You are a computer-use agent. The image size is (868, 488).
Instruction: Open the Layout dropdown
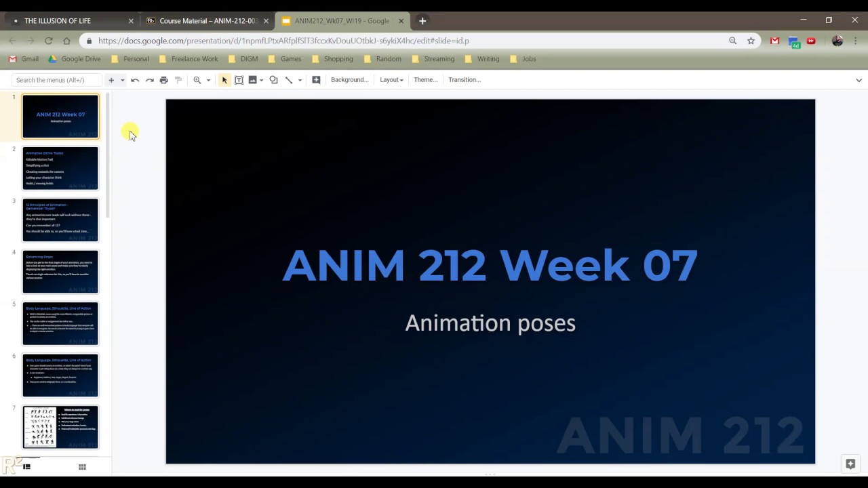pos(391,80)
